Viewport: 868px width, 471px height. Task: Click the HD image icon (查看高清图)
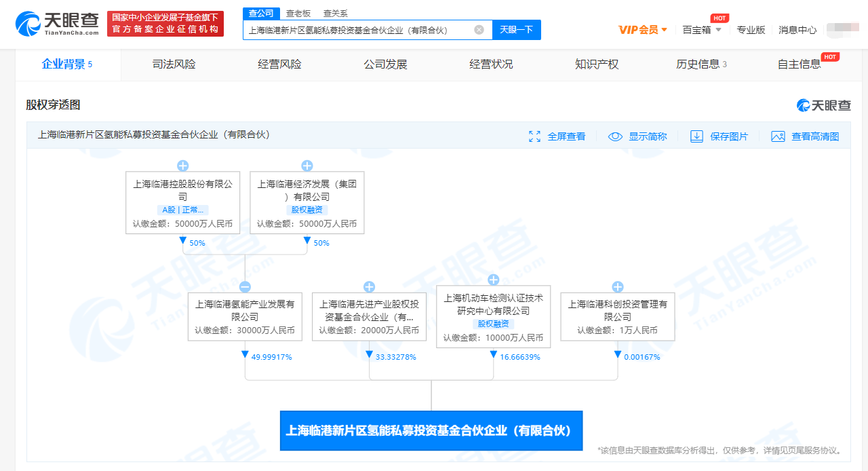point(778,136)
